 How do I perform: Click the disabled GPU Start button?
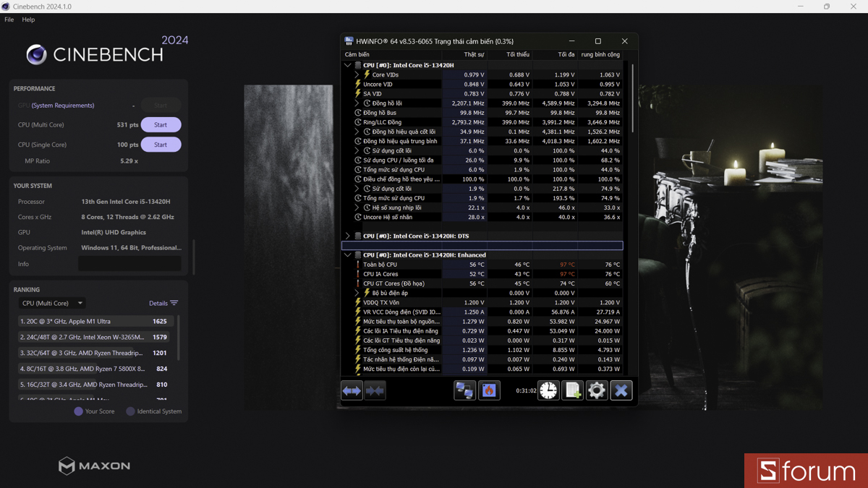click(161, 106)
